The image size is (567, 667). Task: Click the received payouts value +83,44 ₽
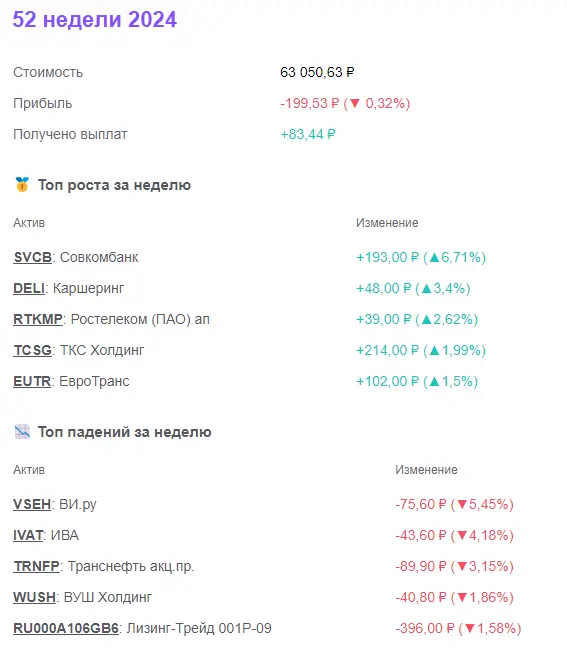point(308,134)
